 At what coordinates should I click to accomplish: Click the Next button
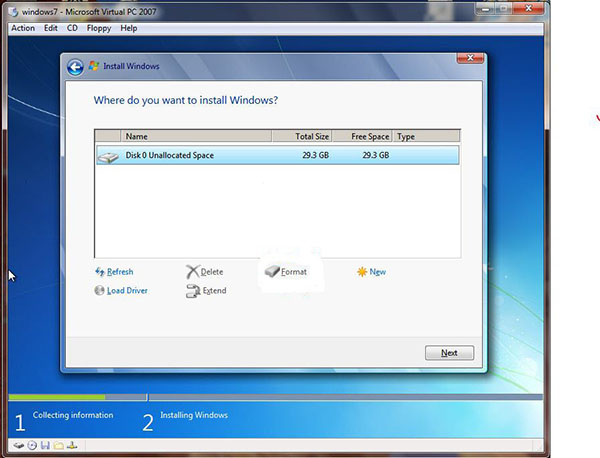(449, 353)
